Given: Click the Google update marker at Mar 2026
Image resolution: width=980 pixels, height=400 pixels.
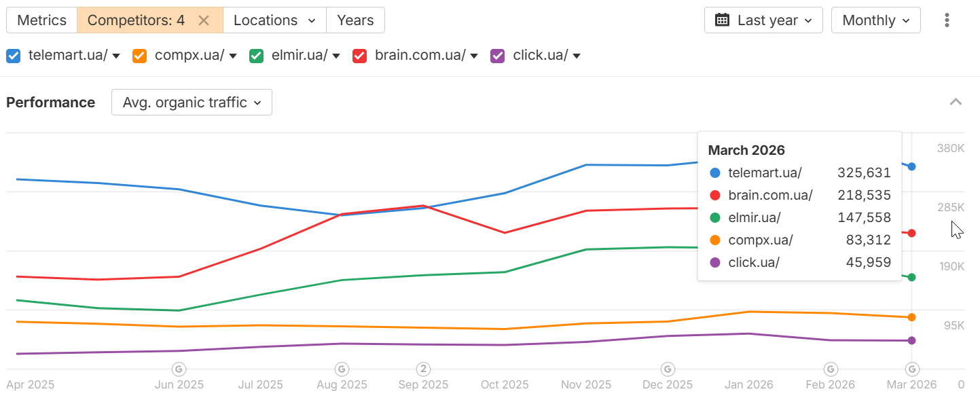Looking at the screenshot, I should click(912, 369).
